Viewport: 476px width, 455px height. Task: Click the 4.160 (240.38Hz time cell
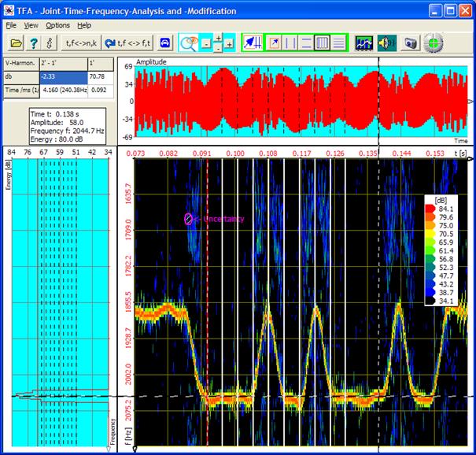click(x=64, y=91)
